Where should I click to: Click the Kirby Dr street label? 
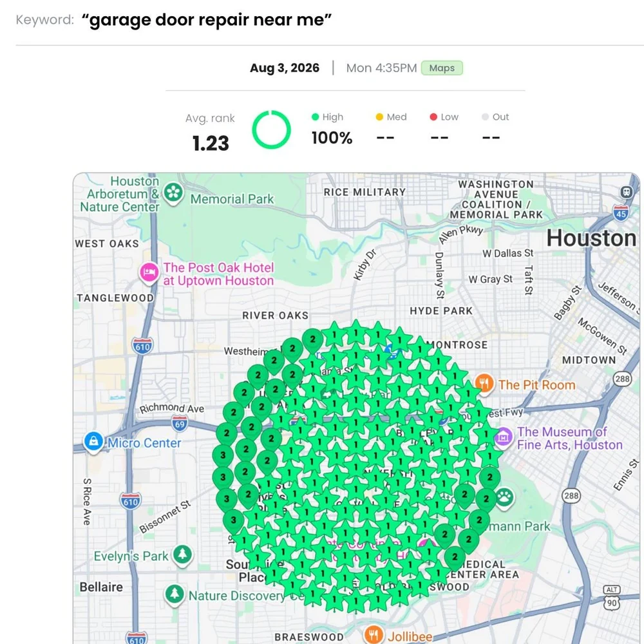365,265
